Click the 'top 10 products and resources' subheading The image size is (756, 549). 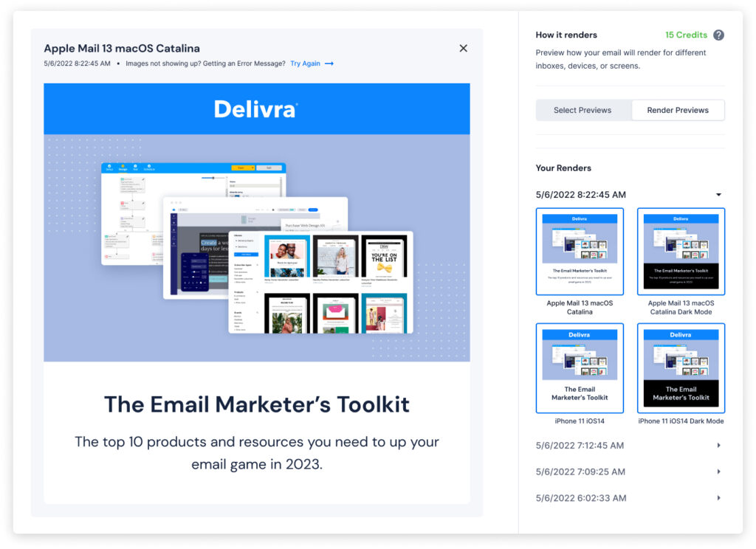(x=257, y=452)
